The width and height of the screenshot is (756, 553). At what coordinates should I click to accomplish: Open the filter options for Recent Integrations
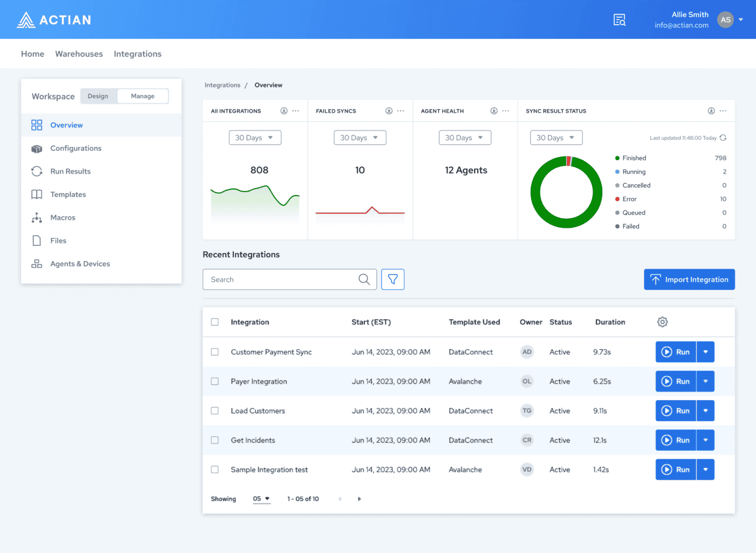(x=393, y=279)
